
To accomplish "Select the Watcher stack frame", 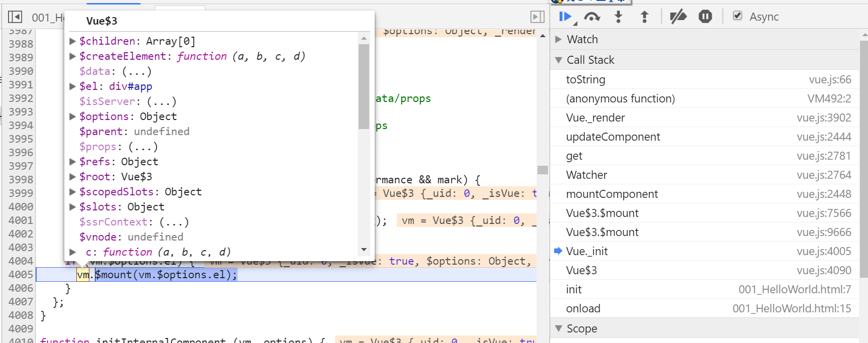I will [x=705, y=175].
